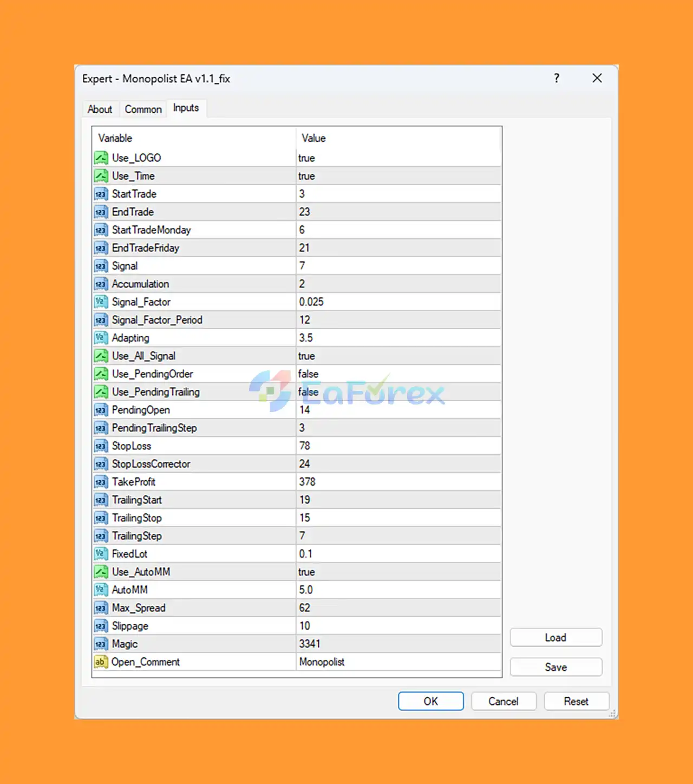The width and height of the screenshot is (693, 784).
Task: Select the TrailingStop variable name
Action: pos(137,518)
